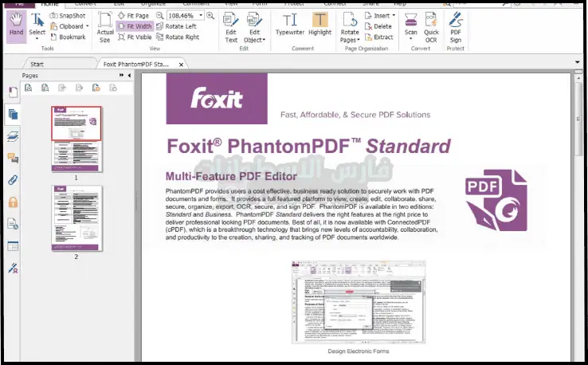
Task: Click the Quick OCR icon
Action: [431, 26]
